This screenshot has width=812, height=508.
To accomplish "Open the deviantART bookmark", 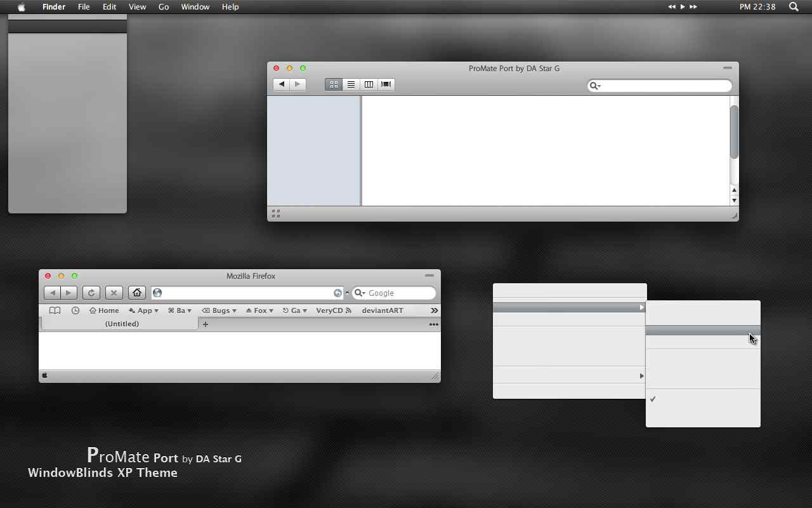I will click(x=383, y=311).
